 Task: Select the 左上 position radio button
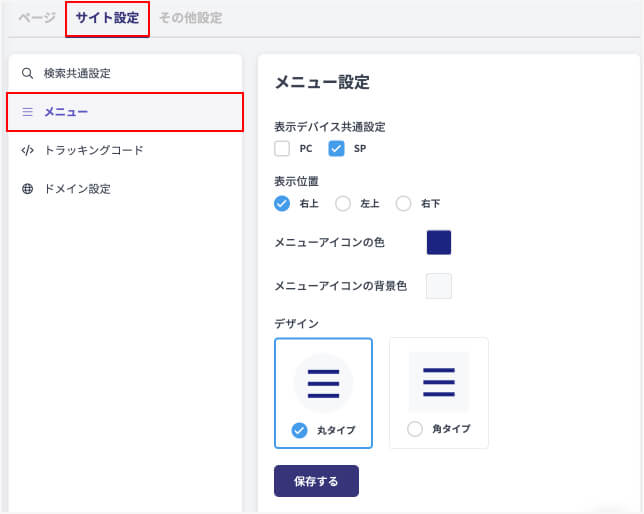(x=343, y=204)
